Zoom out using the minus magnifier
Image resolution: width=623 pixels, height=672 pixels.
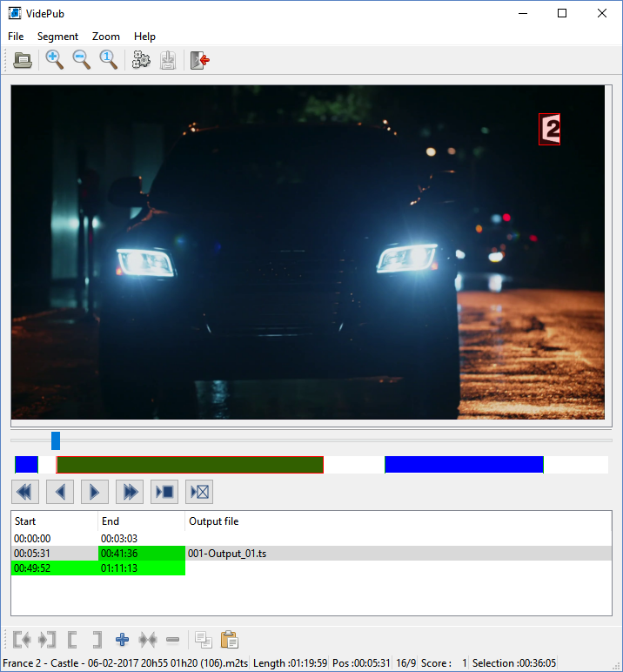pos(82,60)
